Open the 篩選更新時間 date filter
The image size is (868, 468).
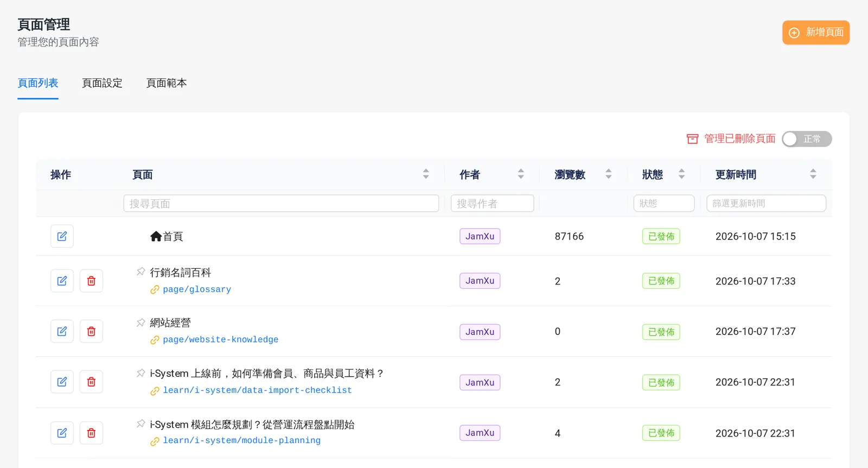pyautogui.click(x=767, y=204)
